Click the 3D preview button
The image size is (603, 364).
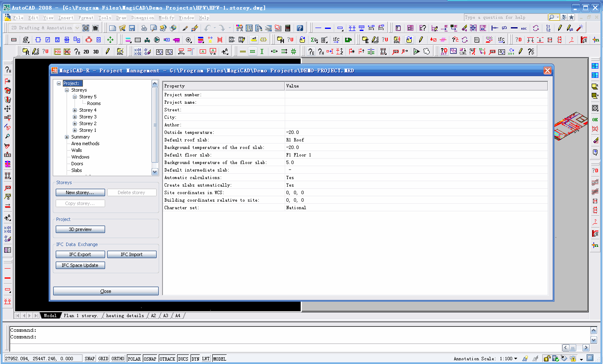pyautogui.click(x=80, y=229)
